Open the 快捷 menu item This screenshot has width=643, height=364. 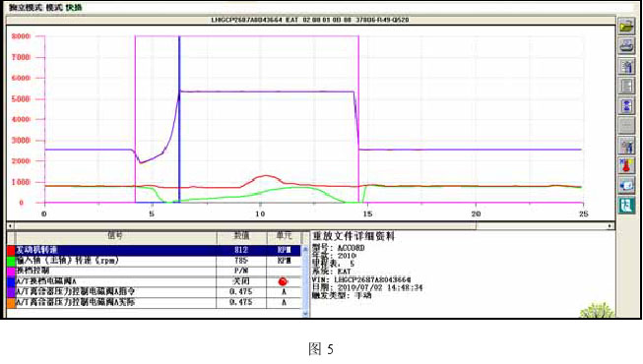74,8
